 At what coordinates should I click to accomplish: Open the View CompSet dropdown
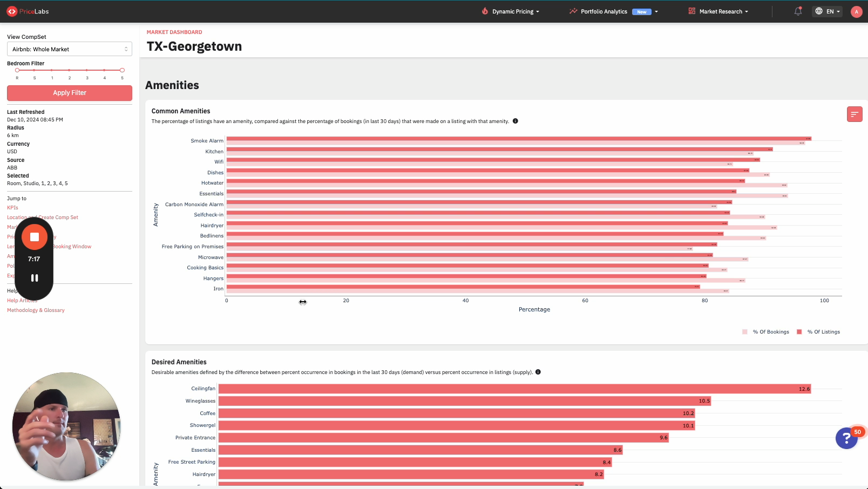coord(70,49)
